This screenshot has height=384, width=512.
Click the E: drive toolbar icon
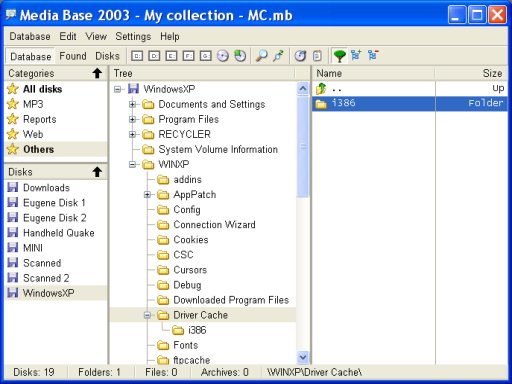tap(171, 56)
